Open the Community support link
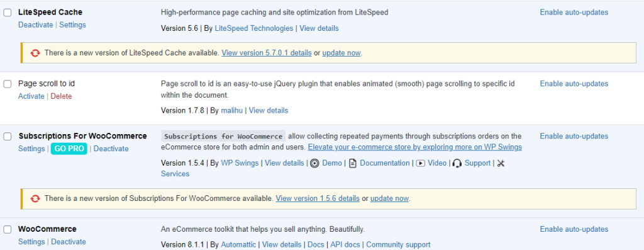The image size is (644, 250). pyautogui.click(x=398, y=245)
